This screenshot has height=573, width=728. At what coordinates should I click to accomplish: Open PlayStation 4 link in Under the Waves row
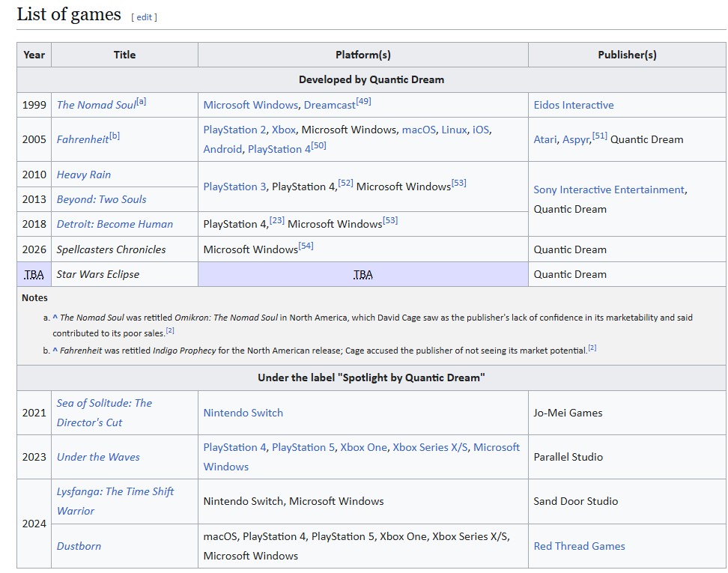(x=234, y=447)
